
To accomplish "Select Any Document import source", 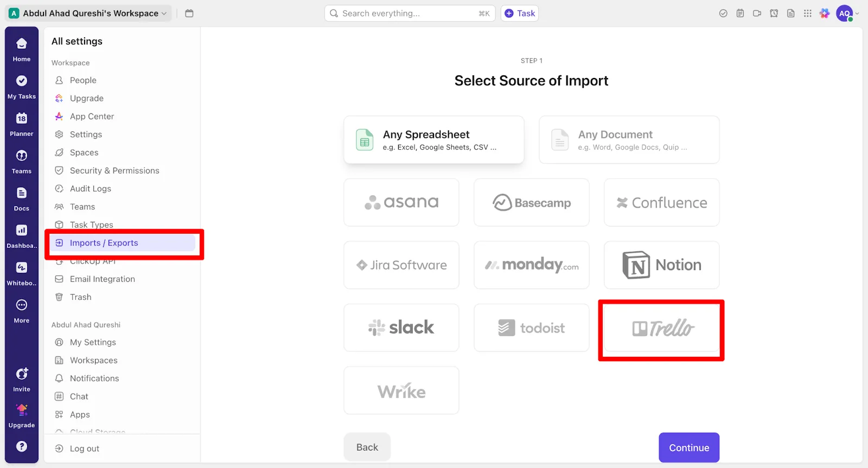I will (x=629, y=139).
